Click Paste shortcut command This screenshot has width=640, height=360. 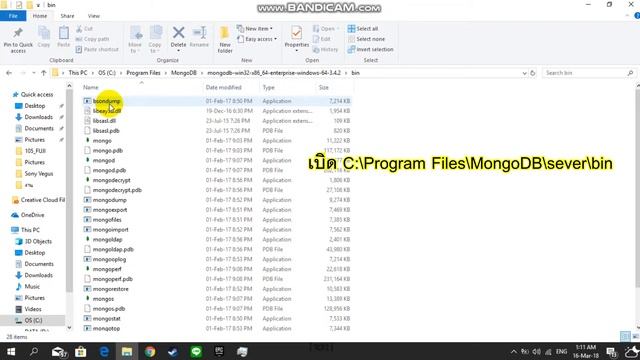(97, 49)
